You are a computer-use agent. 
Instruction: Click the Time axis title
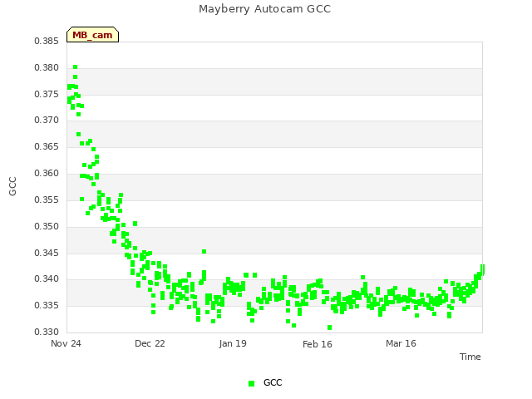click(470, 357)
